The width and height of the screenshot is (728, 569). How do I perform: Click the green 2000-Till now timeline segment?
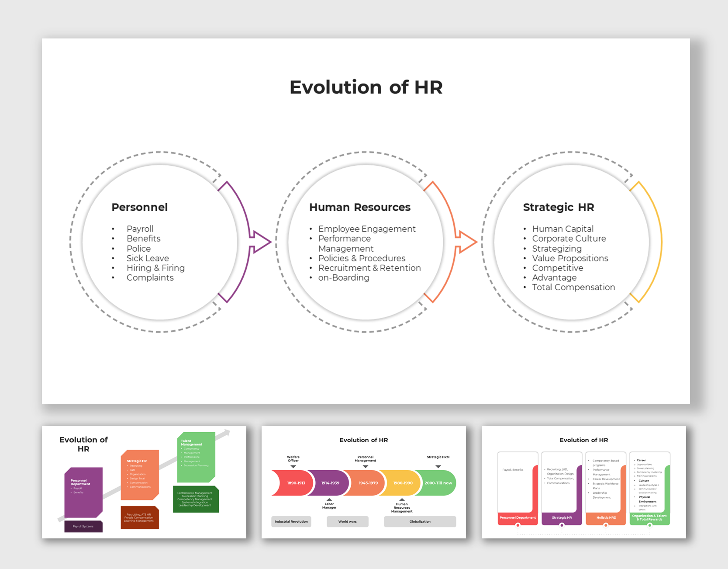pos(438,483)
